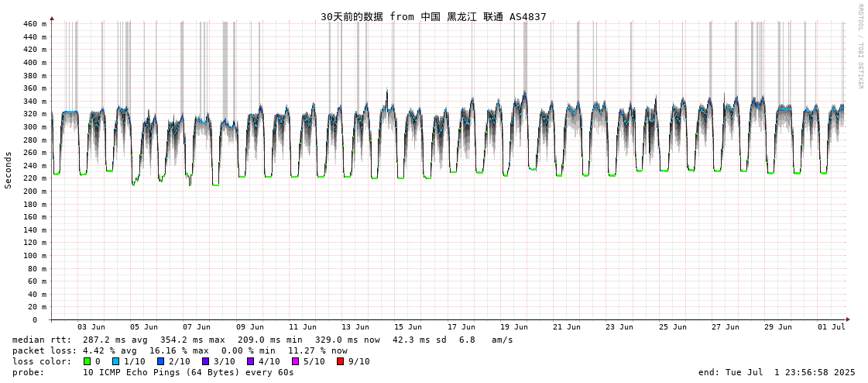
Task: Click the 340 m y-axis value
Action: 35,102
